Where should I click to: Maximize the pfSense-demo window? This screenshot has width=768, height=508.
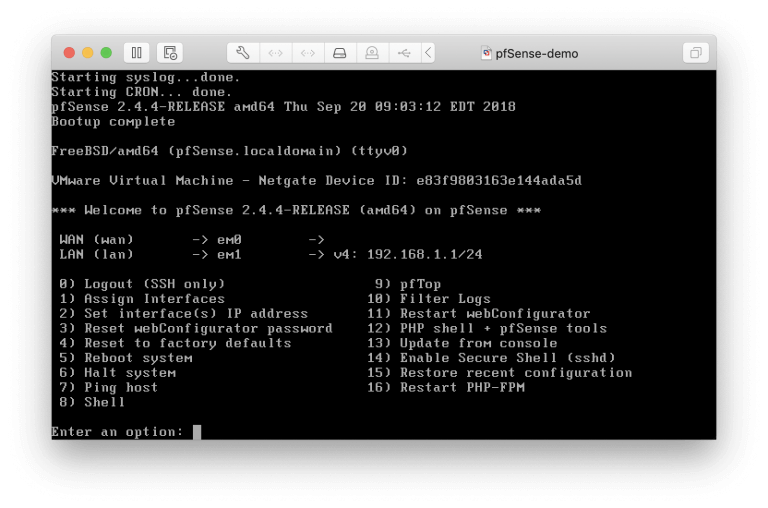tap(106, 53)
